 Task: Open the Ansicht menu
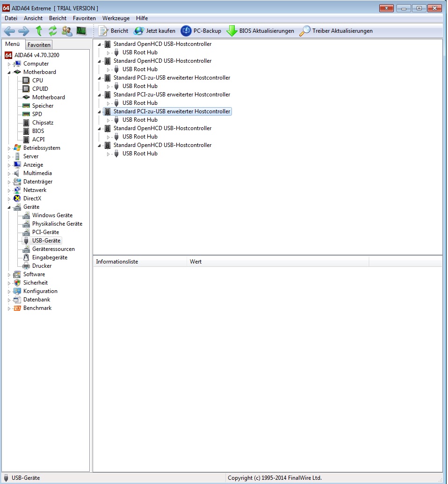(33, 18)
